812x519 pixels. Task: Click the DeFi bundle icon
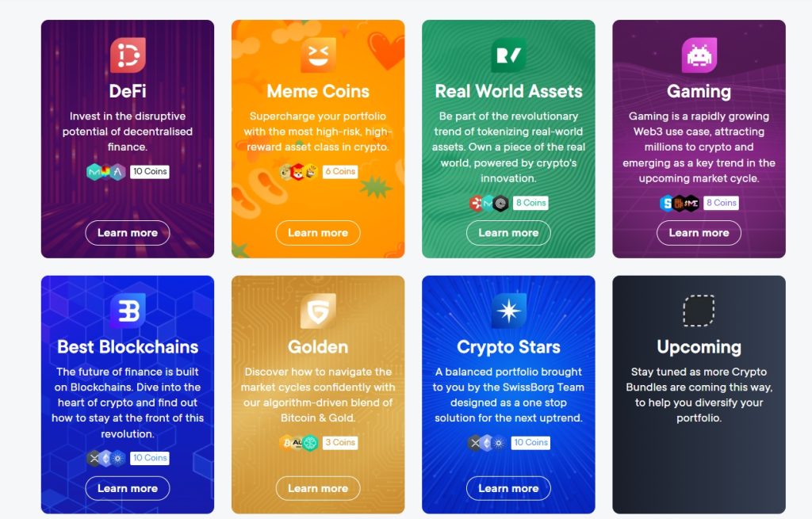pyautogui.click(x=128, y=55)
